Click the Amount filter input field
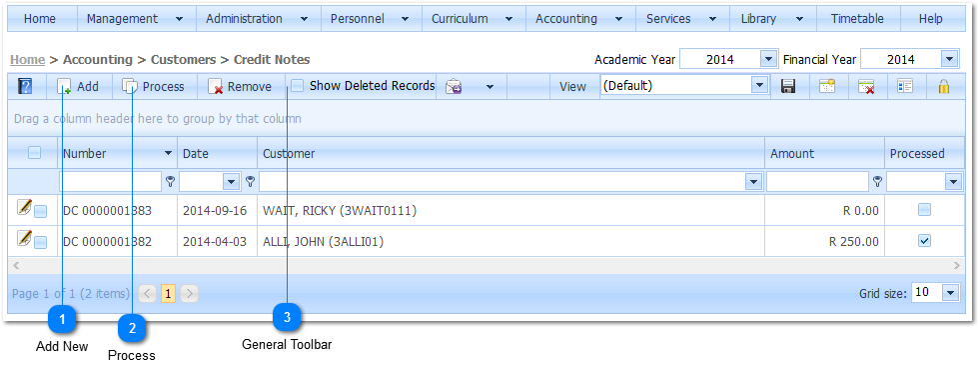 (817, 182)
